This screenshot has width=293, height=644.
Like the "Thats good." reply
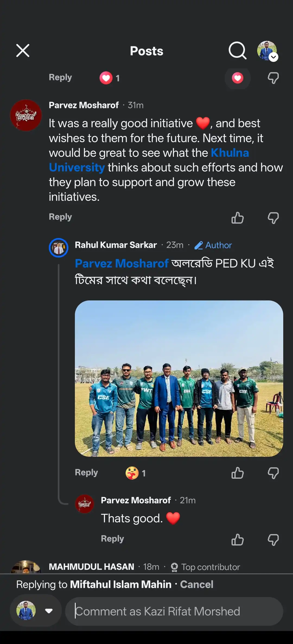click(237, 540)
